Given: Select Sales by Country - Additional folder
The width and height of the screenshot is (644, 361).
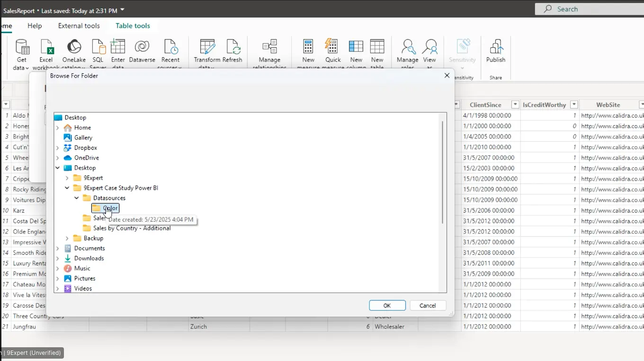Looking at the screenshot, I should [x=132, y=228].
